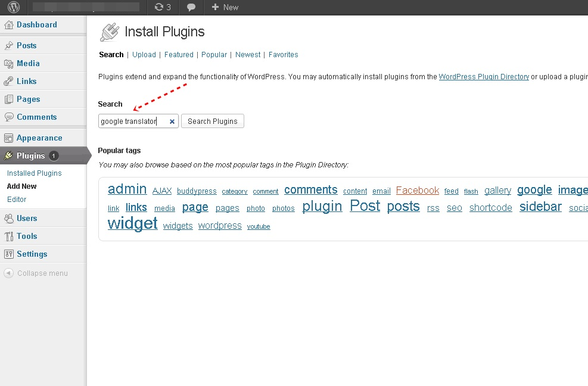The width and height of the screenshot is (588, 386).
Task: Switch to the Favorites tab
Action: (283, 55)
